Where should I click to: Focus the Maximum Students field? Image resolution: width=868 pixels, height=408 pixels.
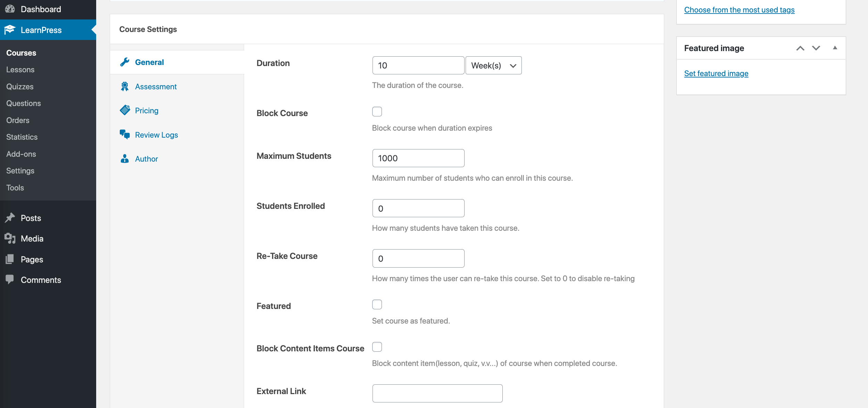(x=418, y=158)
